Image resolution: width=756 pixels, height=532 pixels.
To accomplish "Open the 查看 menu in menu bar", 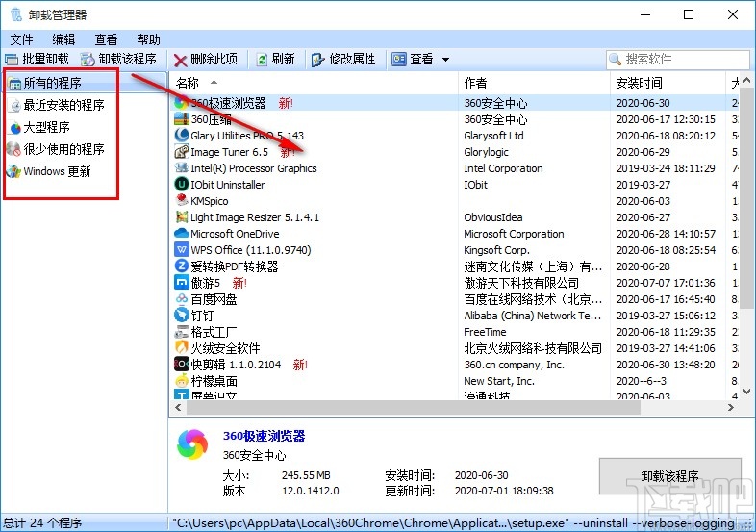I will point(106,39).
